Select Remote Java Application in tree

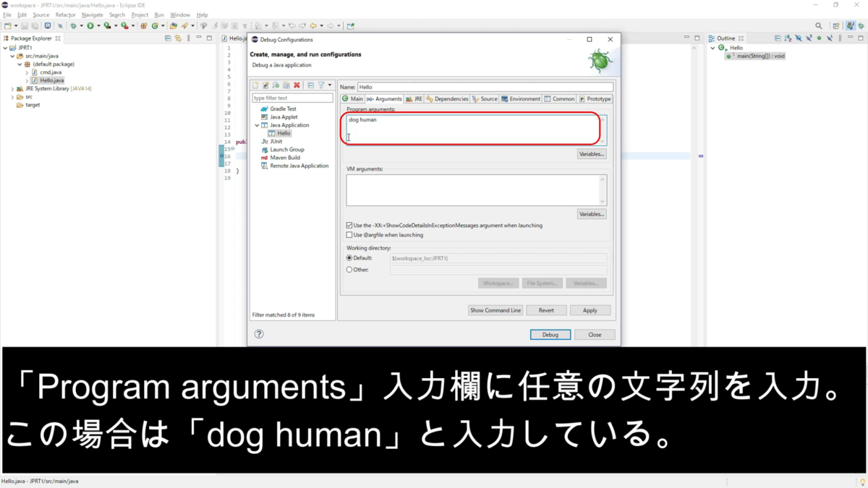[299, 166]
